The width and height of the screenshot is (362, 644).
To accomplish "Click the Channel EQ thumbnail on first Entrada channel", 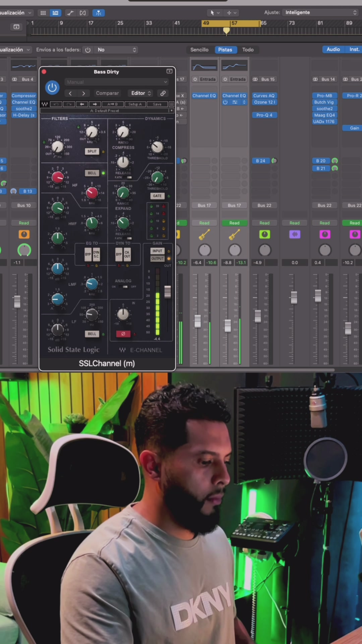I will (204, 65).
